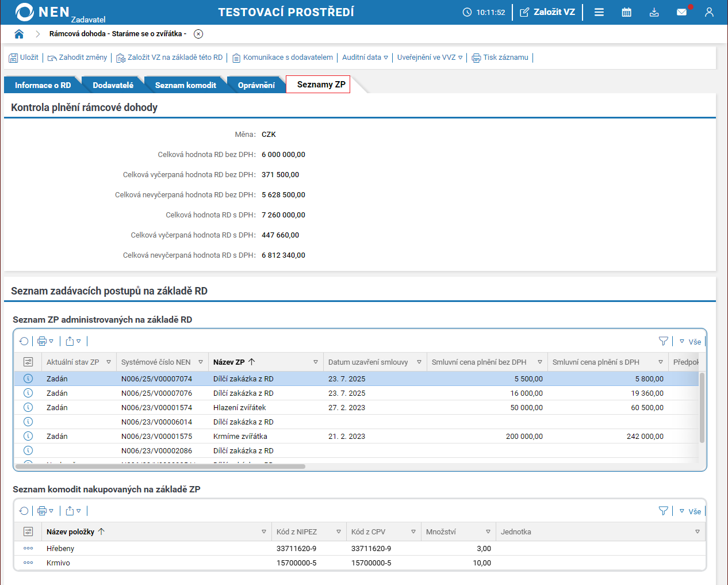
Task: Open the calendar icon in header
Action: pyautogui.click(x=626, y=12)
